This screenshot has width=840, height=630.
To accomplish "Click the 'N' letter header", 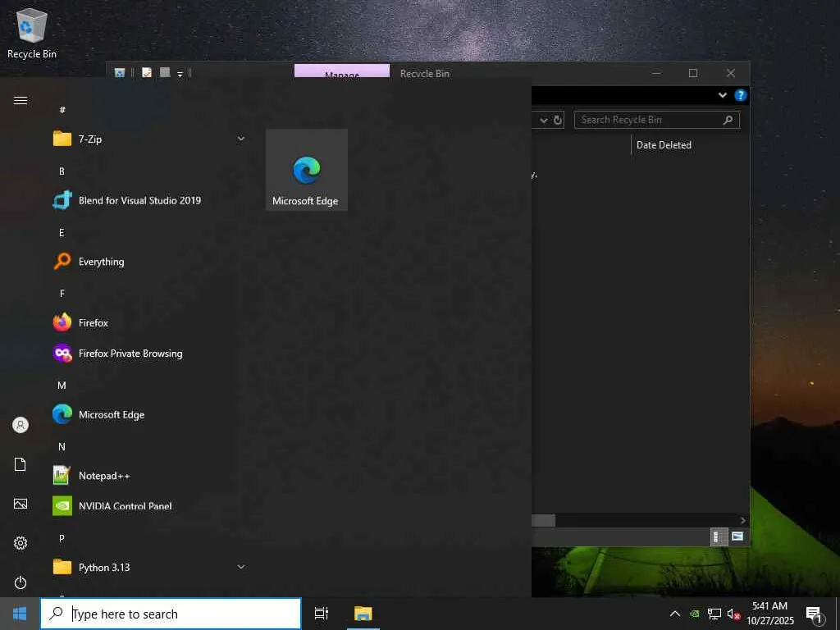I will (62, 447).
